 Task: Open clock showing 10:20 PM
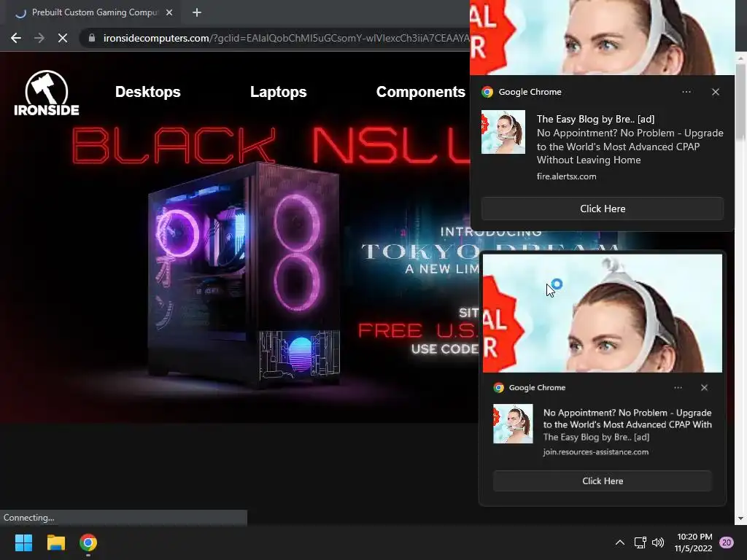694,542
